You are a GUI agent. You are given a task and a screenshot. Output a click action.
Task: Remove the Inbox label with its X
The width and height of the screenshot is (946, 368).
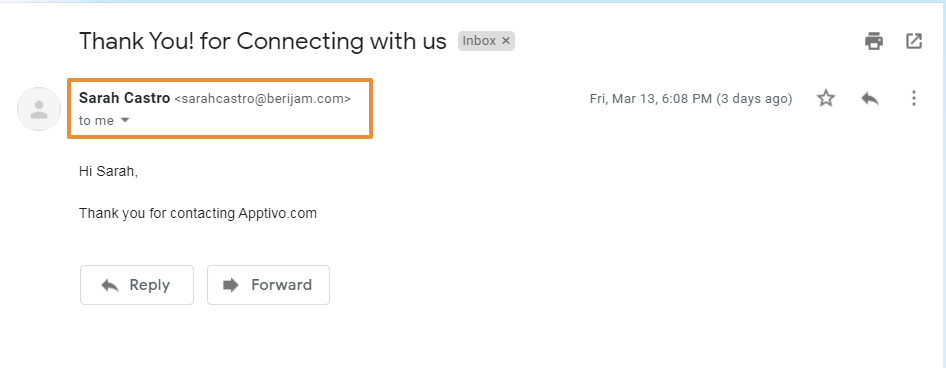coord(506,41)
